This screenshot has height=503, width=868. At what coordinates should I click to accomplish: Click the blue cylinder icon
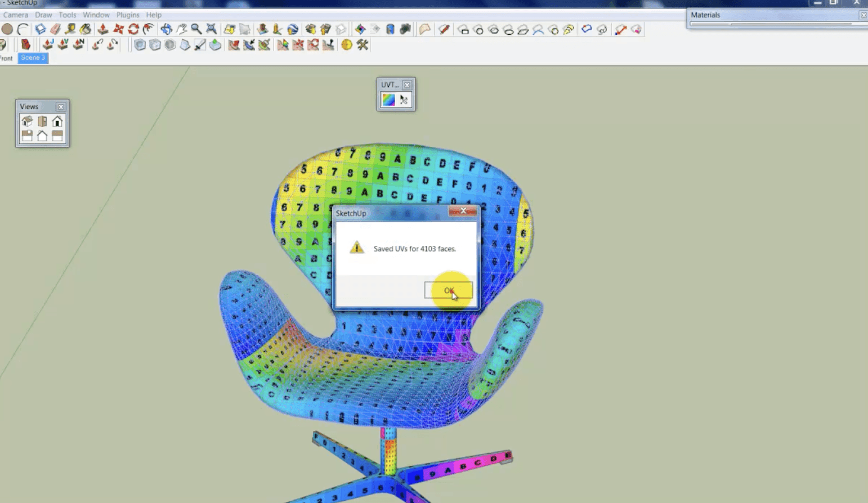tap(390, 29)
